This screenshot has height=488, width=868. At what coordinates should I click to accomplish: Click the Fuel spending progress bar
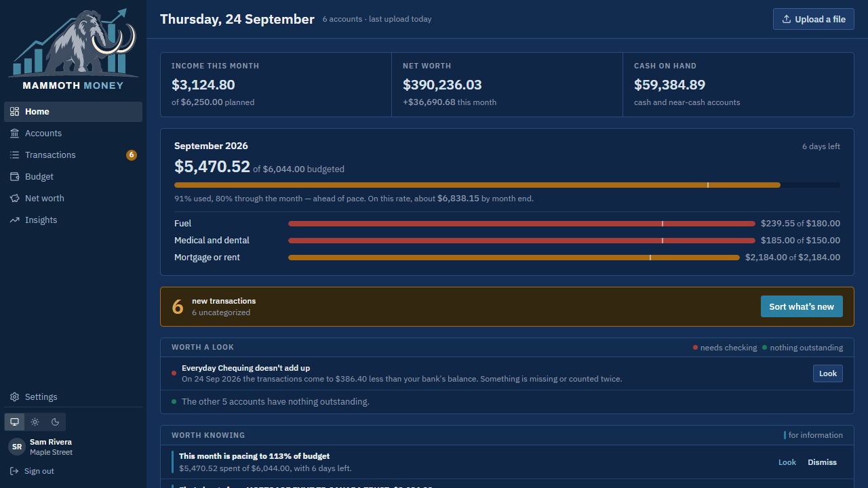pyautogui.click(x=521, y=224)
